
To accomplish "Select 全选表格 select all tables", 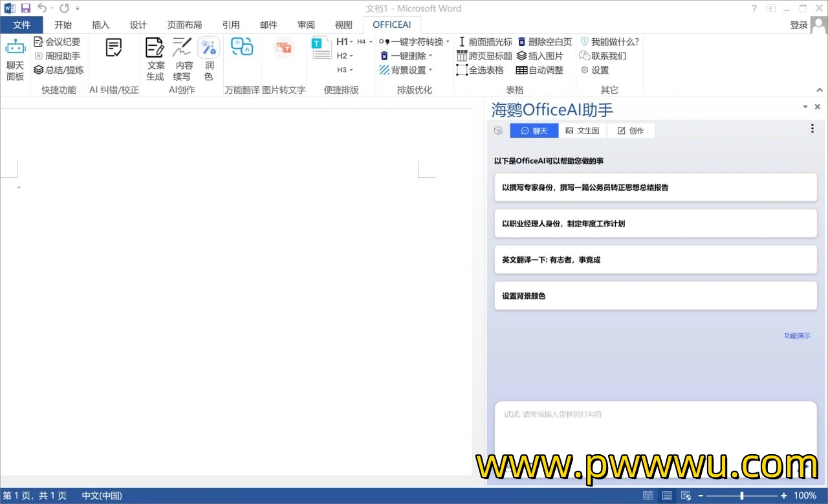I will click(x=480, y=70).
